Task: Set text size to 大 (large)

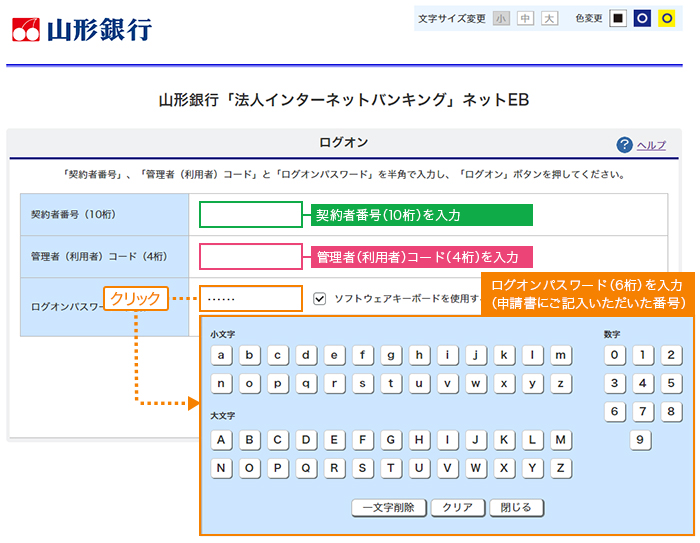Action: [x=549, y=19]
